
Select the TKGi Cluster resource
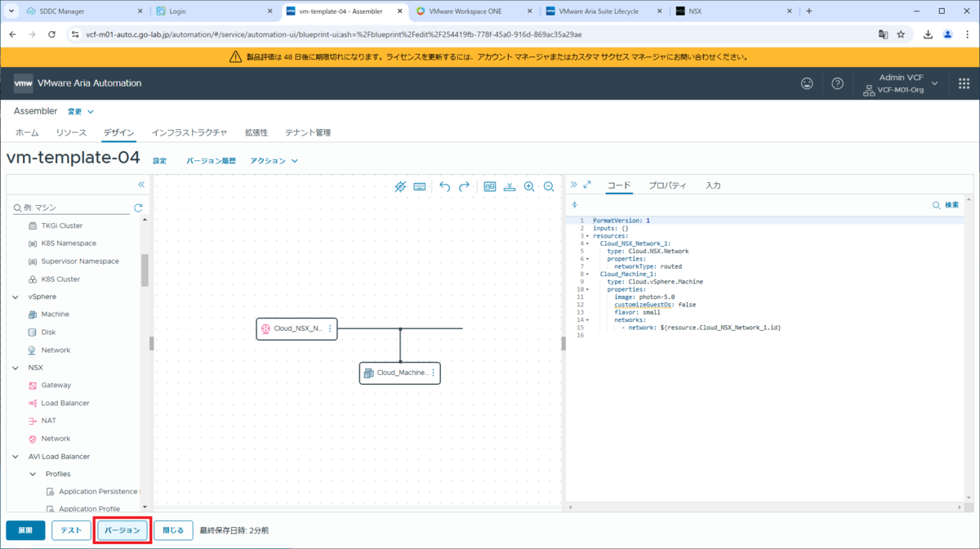62,225
